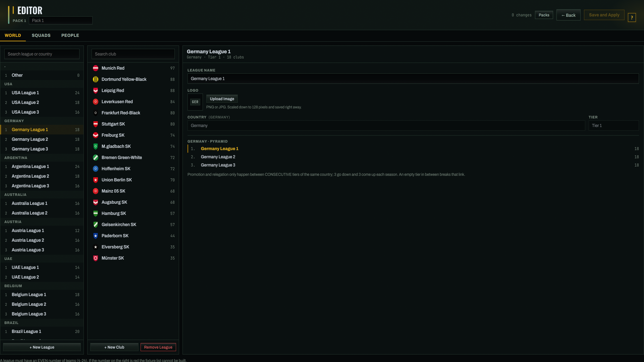Click Save and Apply
The height and width of the screenshot is (362, 644).
pyautogui.click(x=604, y=15)
